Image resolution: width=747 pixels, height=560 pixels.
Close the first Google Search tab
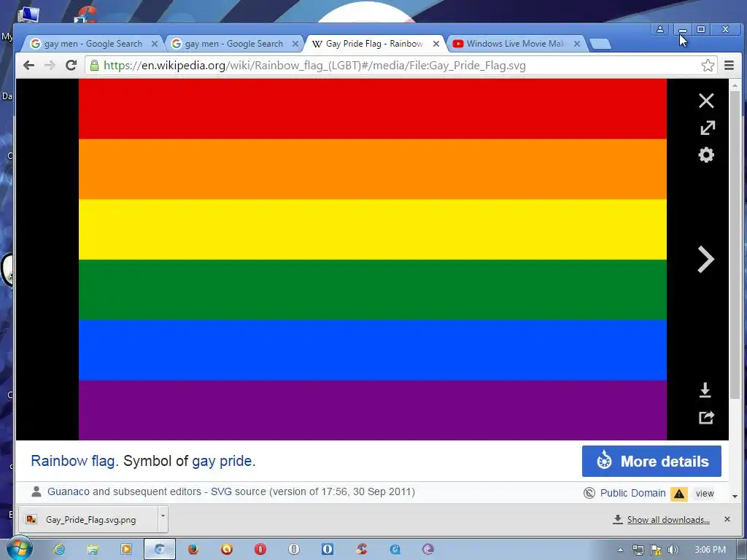coord(155,44)
